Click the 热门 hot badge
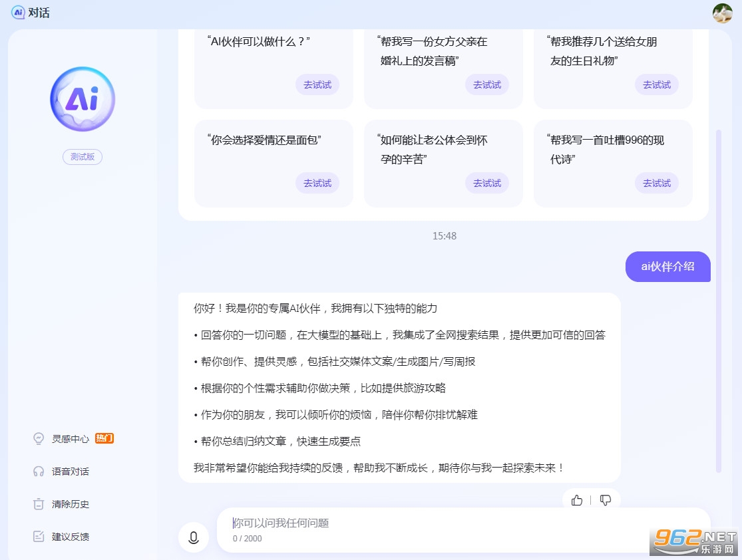Image resolution: width=742 pixels, height=560 pixels. click(104, 438)
